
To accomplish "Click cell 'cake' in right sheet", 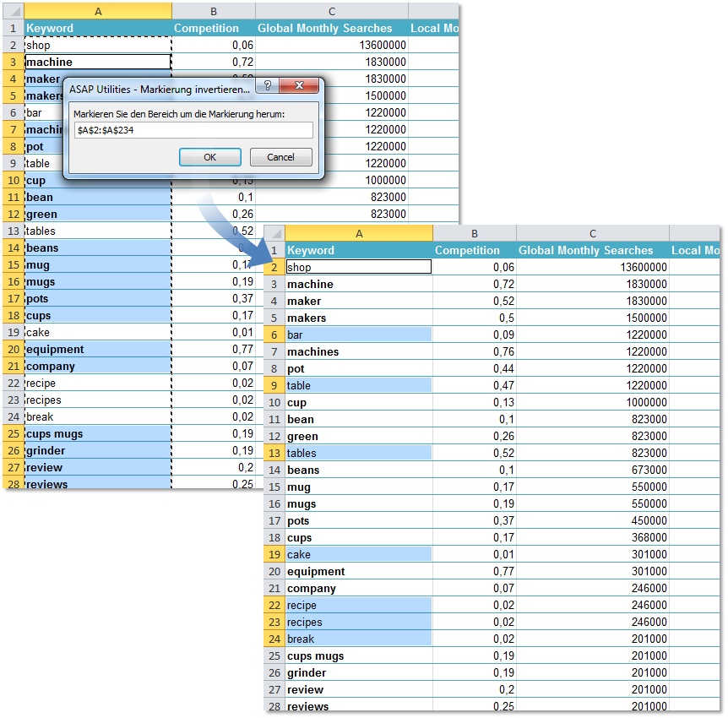I will click(359, 554).
